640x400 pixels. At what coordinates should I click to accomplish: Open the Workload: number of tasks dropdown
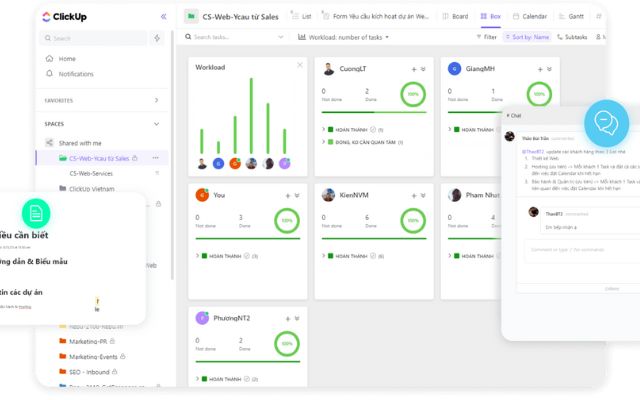click(x=343, y=37)
